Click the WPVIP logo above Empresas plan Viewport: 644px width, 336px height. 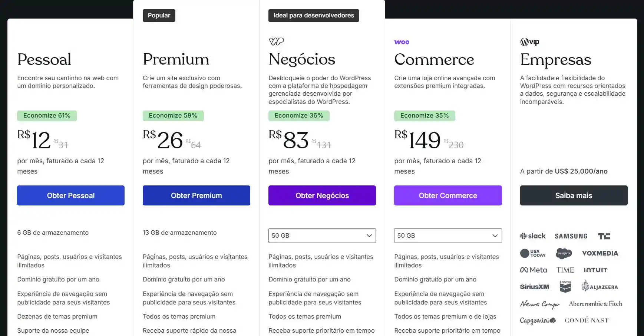(x=529, y=42)
